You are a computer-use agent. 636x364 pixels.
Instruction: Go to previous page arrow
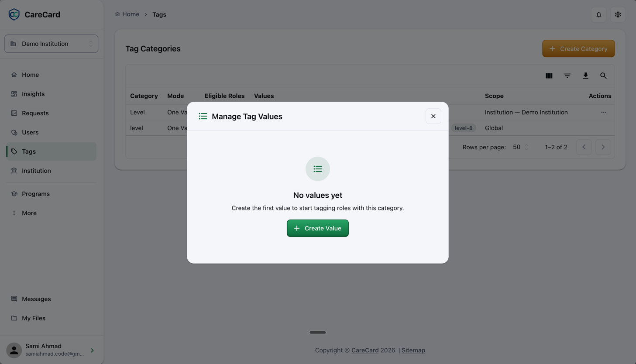tap(584, 147)
